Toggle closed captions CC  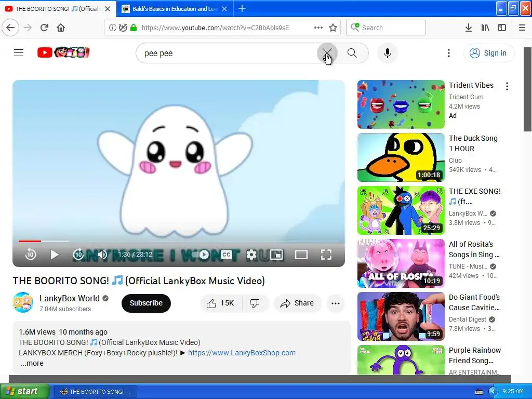click(227, 254)
